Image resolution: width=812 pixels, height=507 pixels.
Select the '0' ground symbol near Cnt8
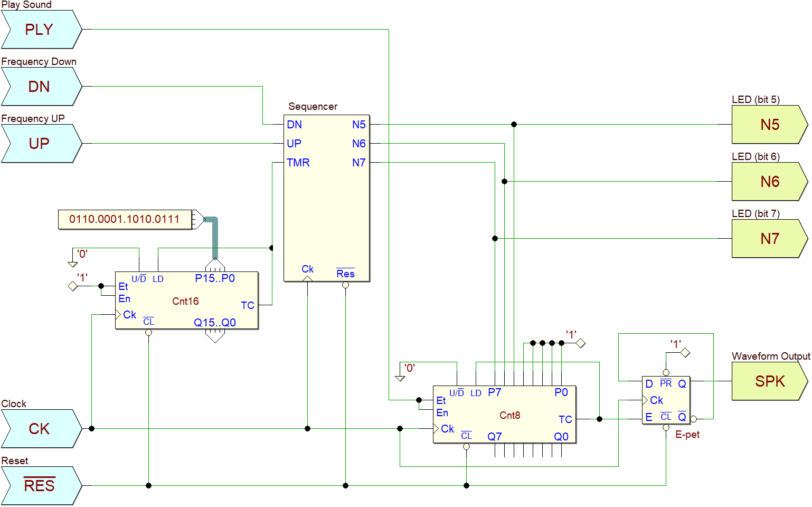[400, 378]
